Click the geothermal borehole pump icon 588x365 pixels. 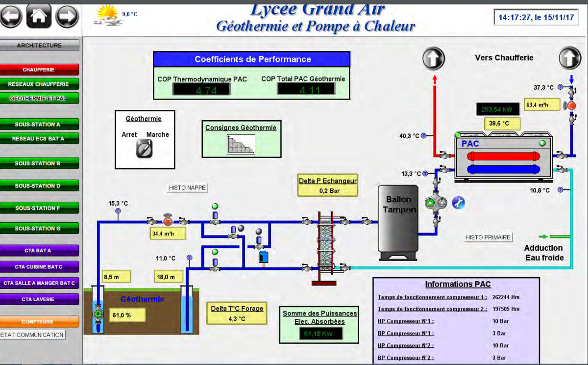98,314
